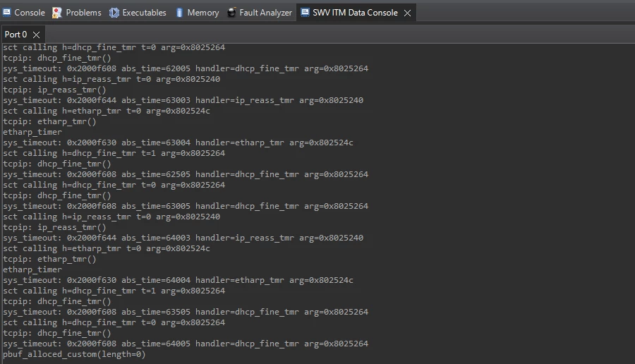Switch to the Memory tab
The height and width of the screenshot is (364, 635).
(x=198, y=13)
